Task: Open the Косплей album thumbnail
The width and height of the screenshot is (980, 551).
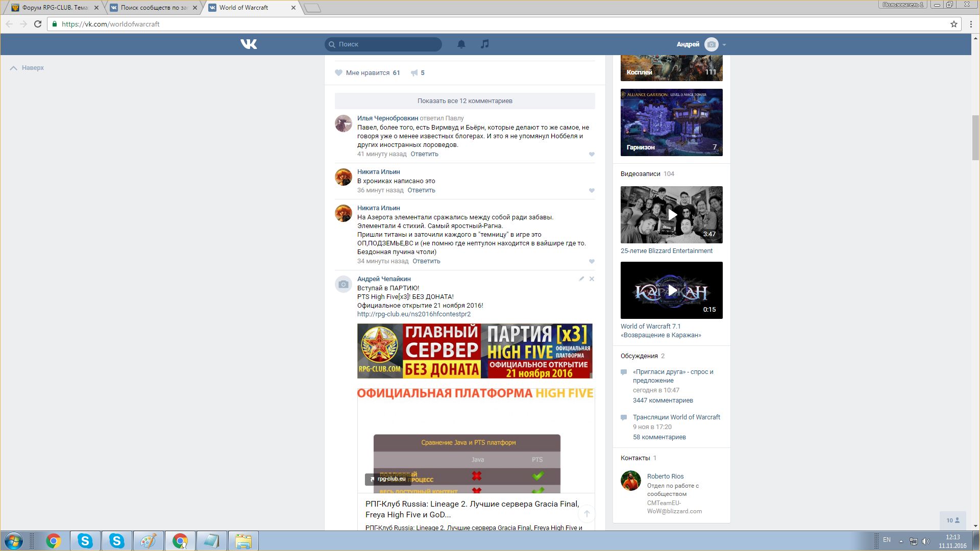Action: (672, 68)
